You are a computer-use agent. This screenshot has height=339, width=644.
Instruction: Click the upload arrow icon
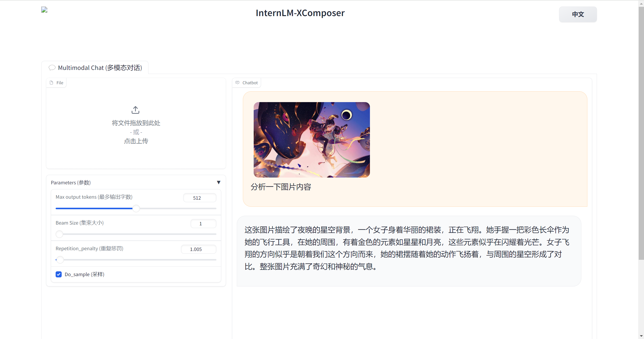(x=135, y=110)
